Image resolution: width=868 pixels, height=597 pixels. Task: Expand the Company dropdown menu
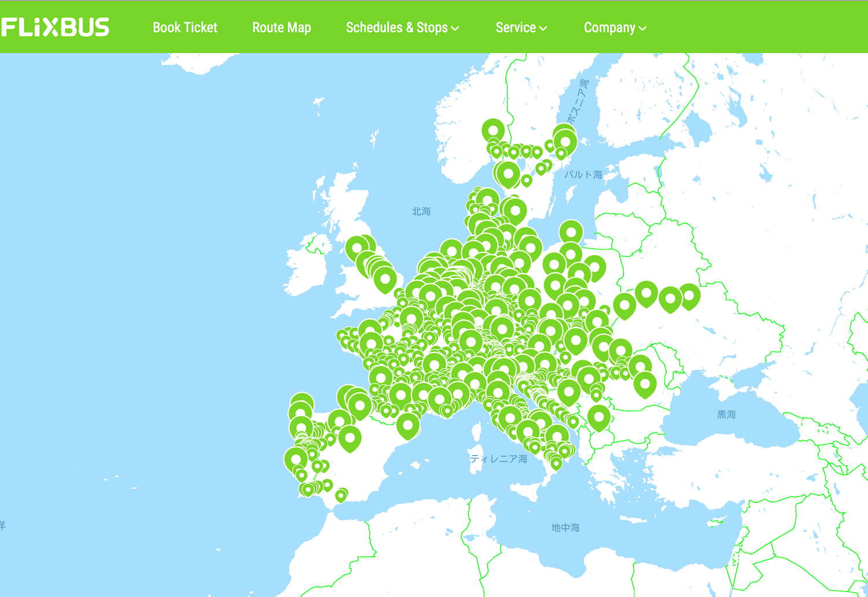point(615,27)
